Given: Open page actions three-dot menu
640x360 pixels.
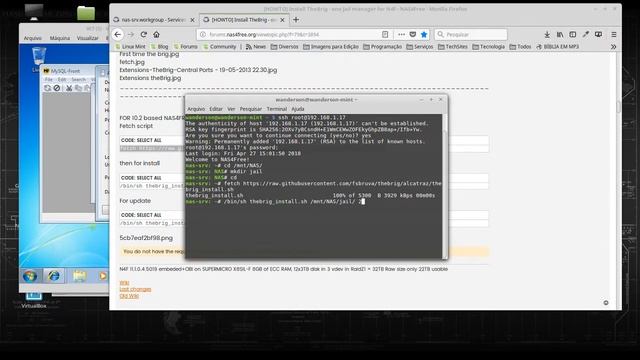Looking at the screenshot, I should coord(402,35).
